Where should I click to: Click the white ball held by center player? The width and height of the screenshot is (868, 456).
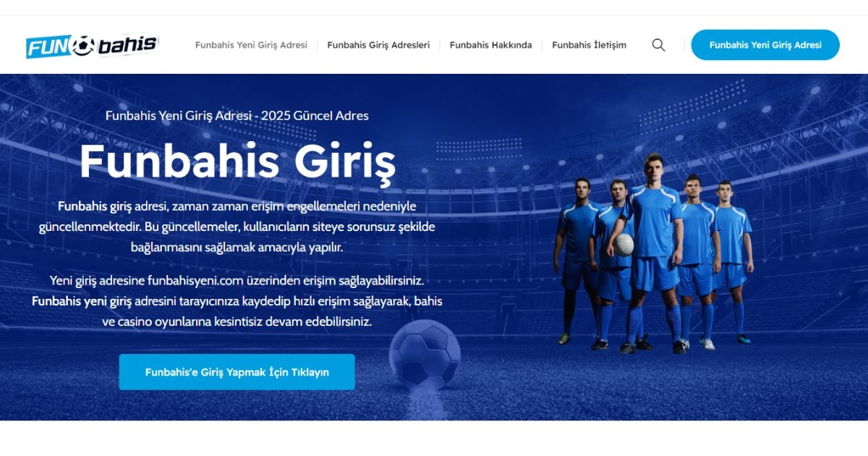pos(624,245)
